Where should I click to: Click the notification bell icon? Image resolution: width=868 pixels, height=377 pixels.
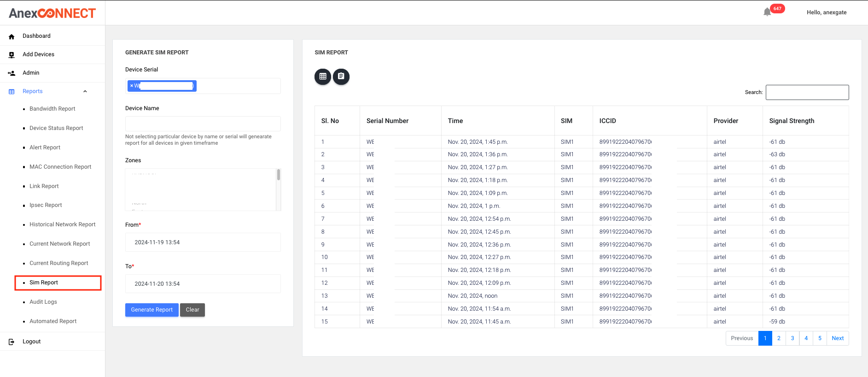pyautogui.click(x=767, y=12)
